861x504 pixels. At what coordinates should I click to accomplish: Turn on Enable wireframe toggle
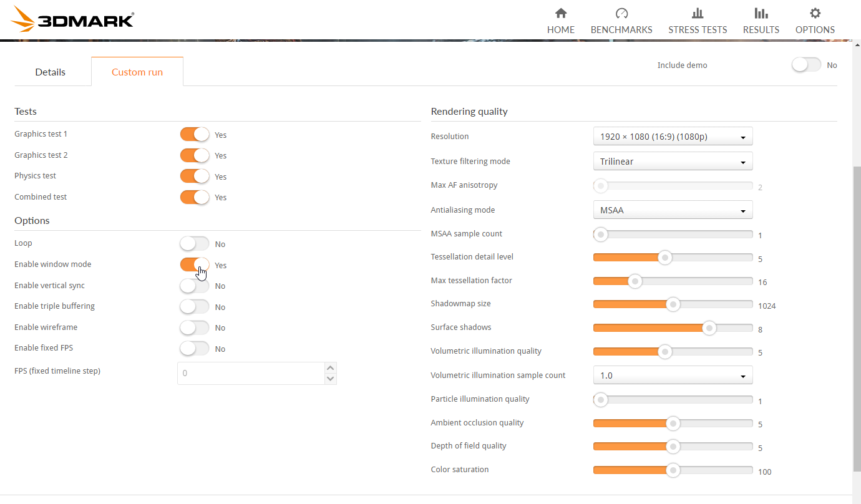[x=195, y=327]
